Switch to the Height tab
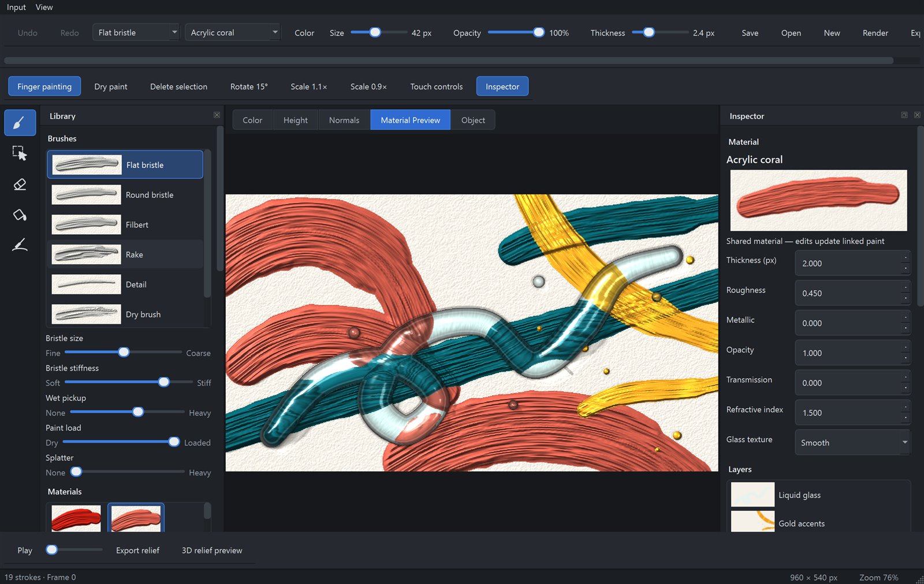Viewport: 924px width, 584px height. coord(296,120)
